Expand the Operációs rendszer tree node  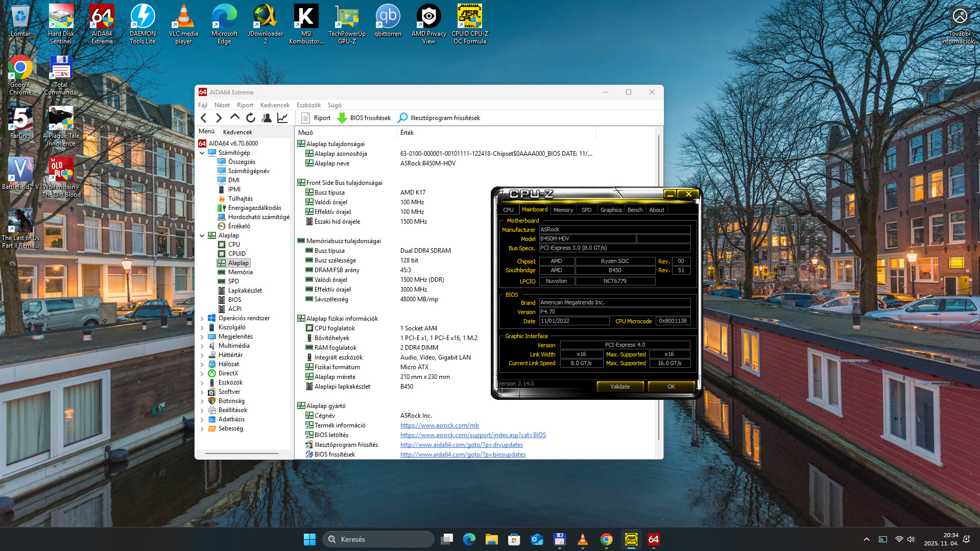point(202,318)
